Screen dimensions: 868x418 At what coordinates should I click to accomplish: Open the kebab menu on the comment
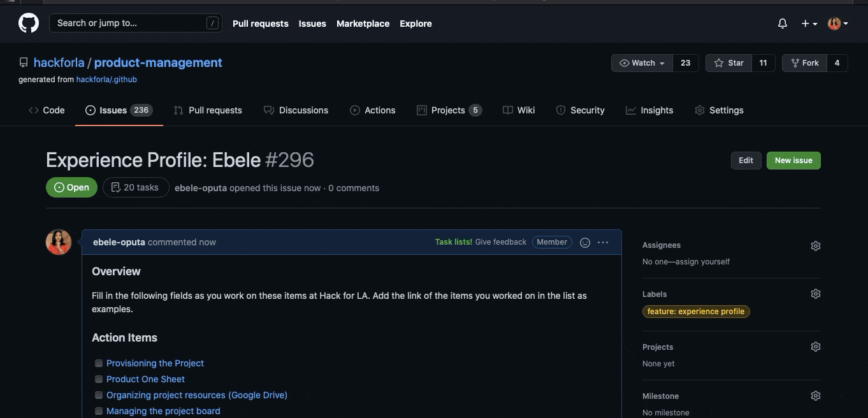click(602, 242)
